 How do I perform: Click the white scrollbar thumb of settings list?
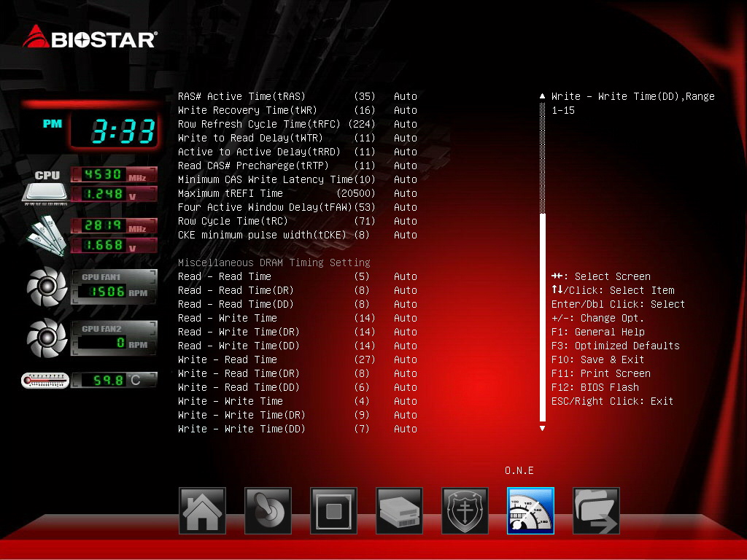pos(542,318)
